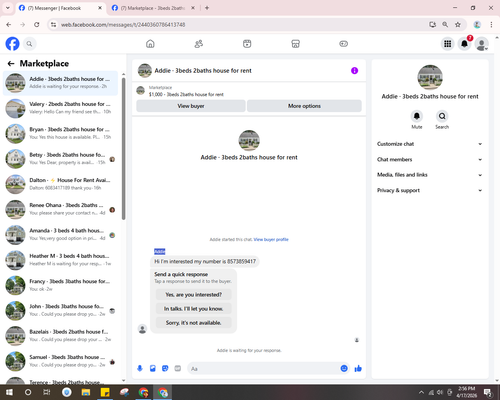500x400 pixels.
Task: Attach a file with the photo icon
Action: point(153,368)
